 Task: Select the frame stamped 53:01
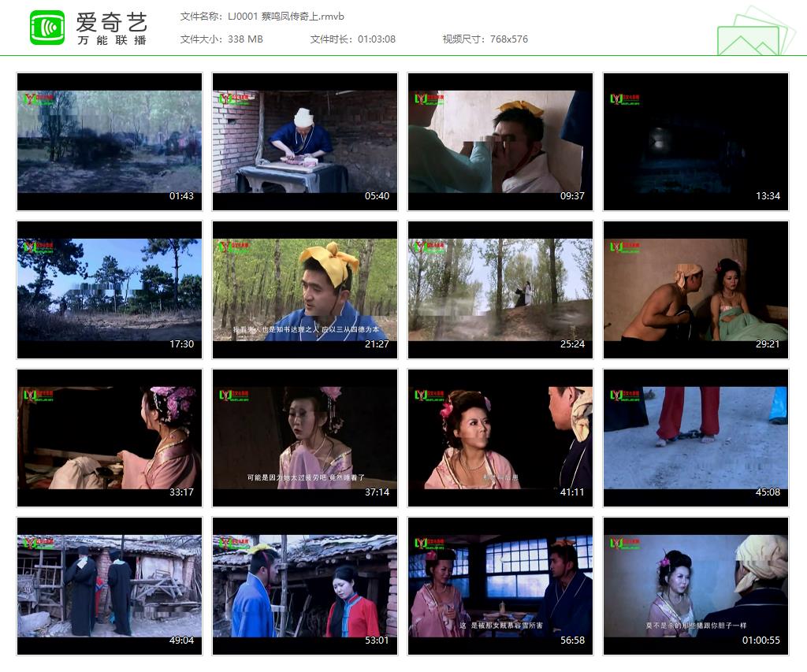(x=305, y=586)
